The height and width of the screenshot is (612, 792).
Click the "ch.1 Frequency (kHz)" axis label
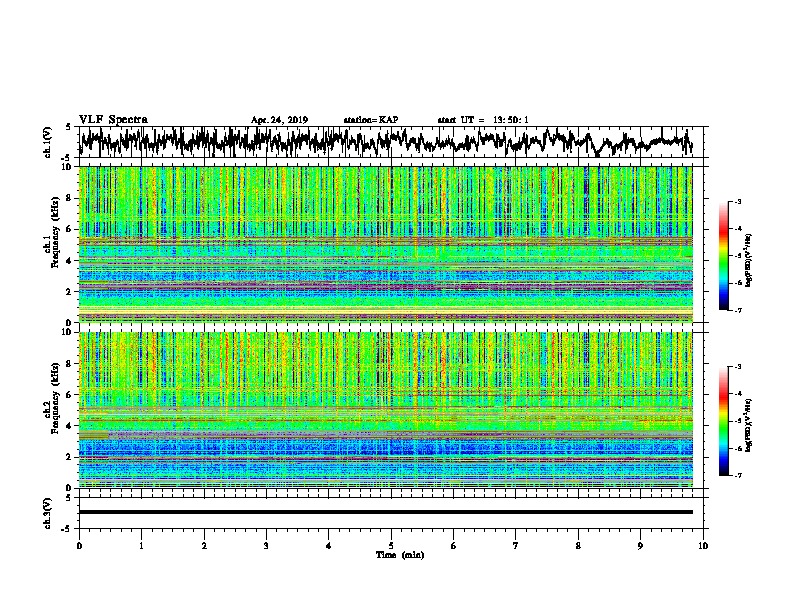(x=51, y=233)
